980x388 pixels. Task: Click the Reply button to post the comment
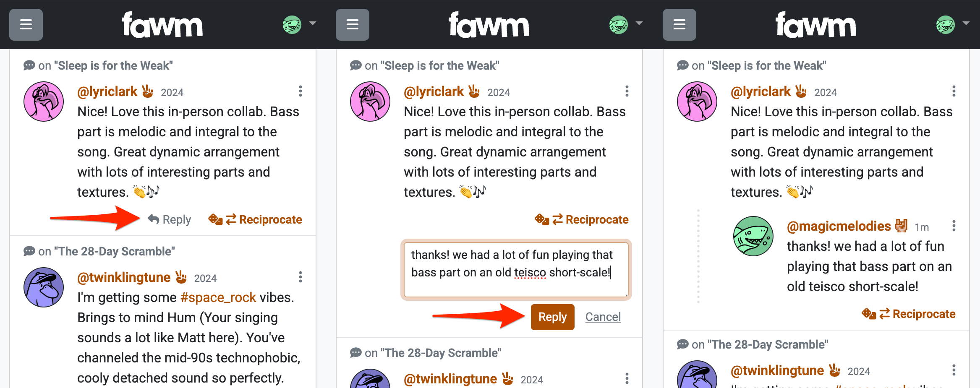[552, 317]
